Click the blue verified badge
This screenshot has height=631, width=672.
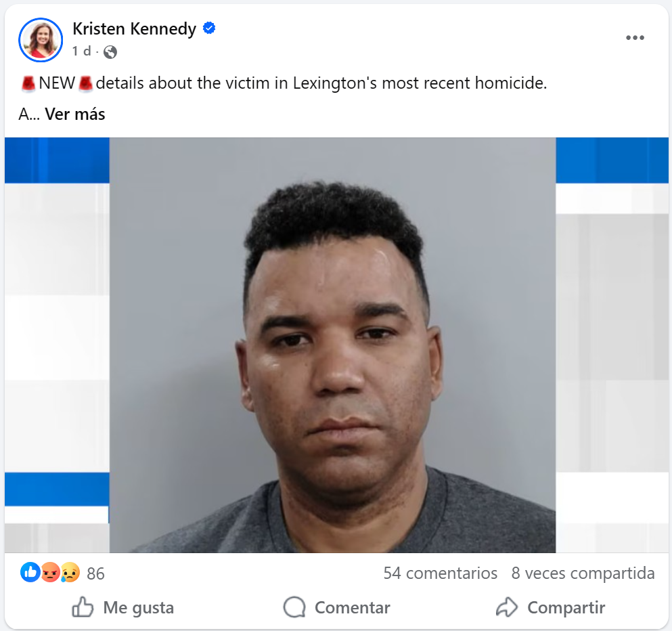pyautogui.click(x=209, y=28)
